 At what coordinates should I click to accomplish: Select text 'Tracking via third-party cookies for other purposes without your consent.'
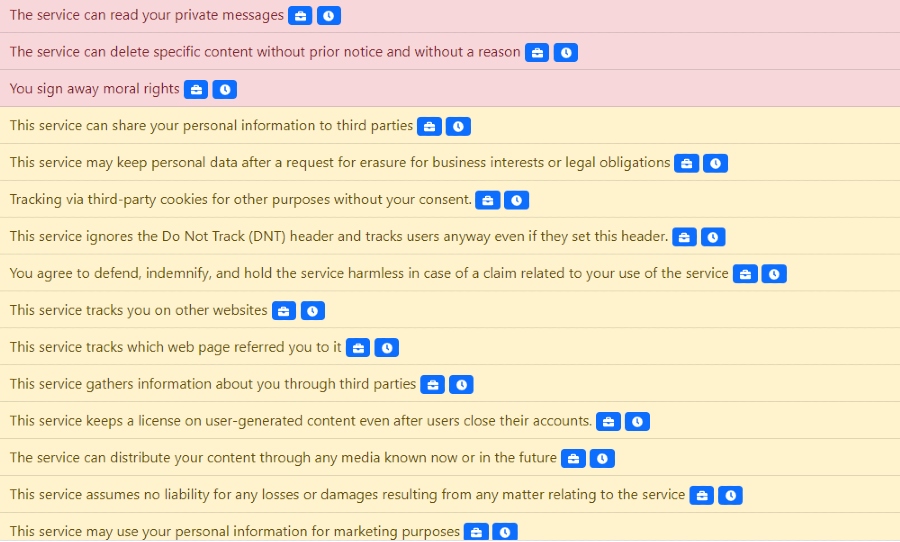tap(240, 200)
